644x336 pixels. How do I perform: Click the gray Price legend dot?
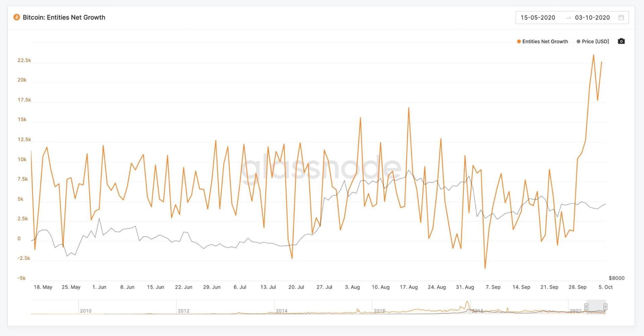pos(578,42)
